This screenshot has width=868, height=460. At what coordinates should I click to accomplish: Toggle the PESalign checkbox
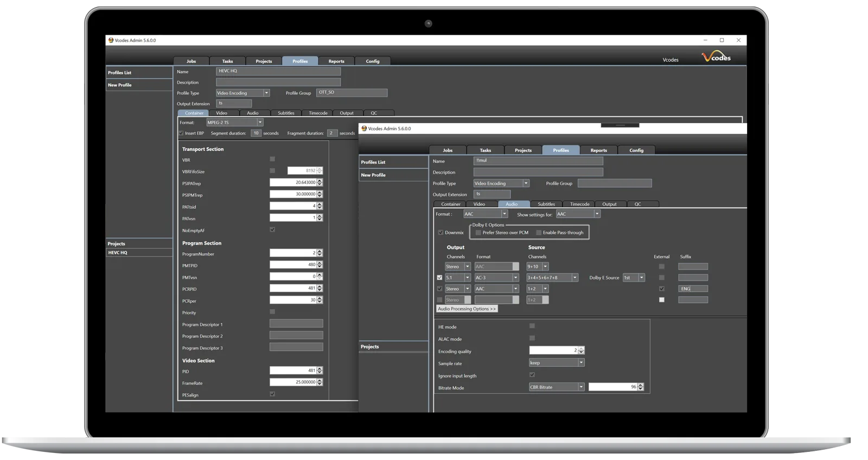[272, 394]
